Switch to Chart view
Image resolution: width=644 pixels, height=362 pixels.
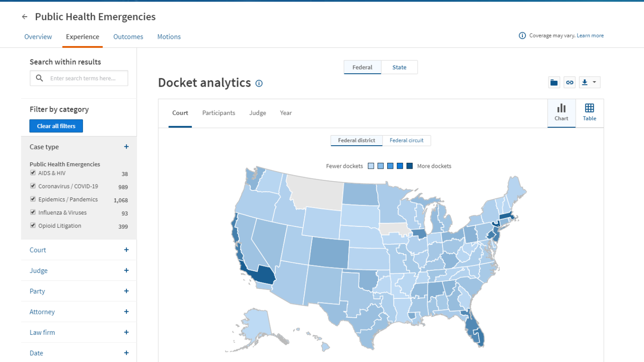coord(561,113)
